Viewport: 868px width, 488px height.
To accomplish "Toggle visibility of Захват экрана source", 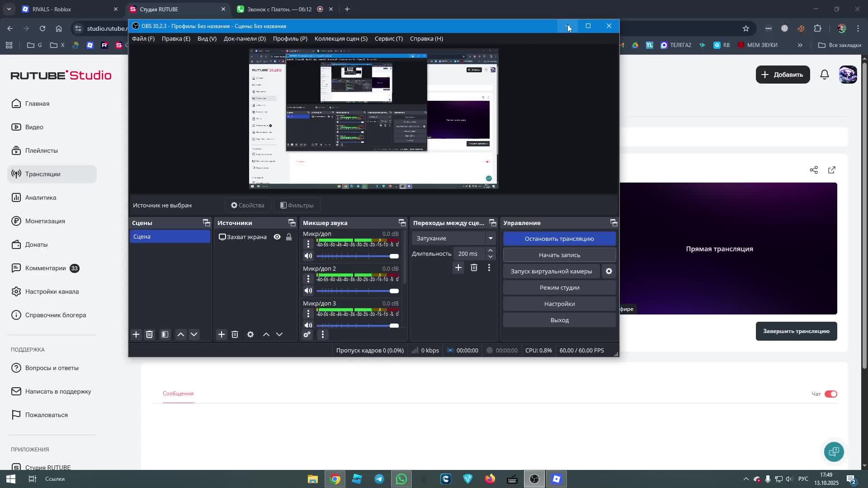I will coord(277,237).
